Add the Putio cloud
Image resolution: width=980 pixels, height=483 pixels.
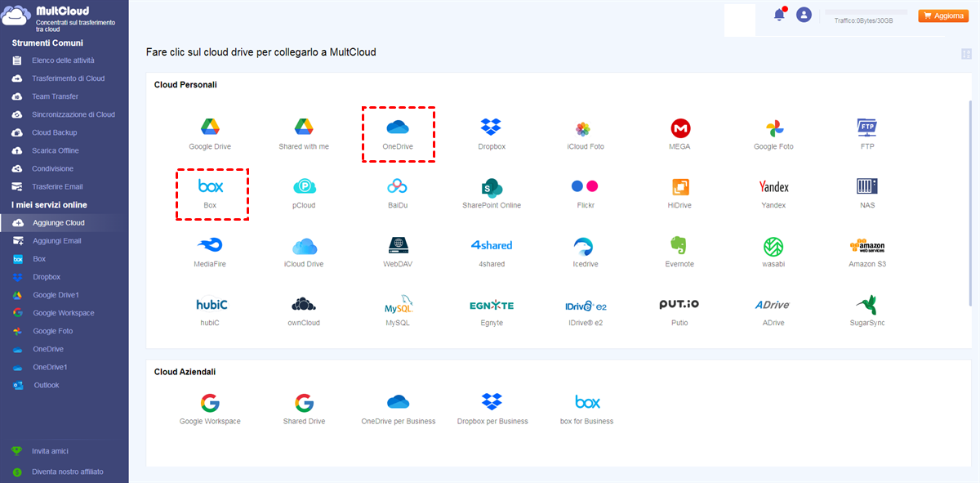click(x=679, y=311)
